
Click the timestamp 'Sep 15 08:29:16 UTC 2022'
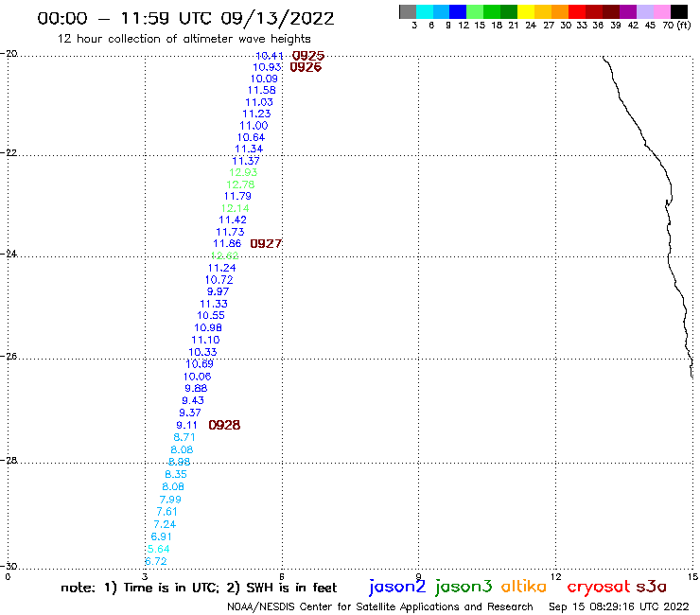619,607
